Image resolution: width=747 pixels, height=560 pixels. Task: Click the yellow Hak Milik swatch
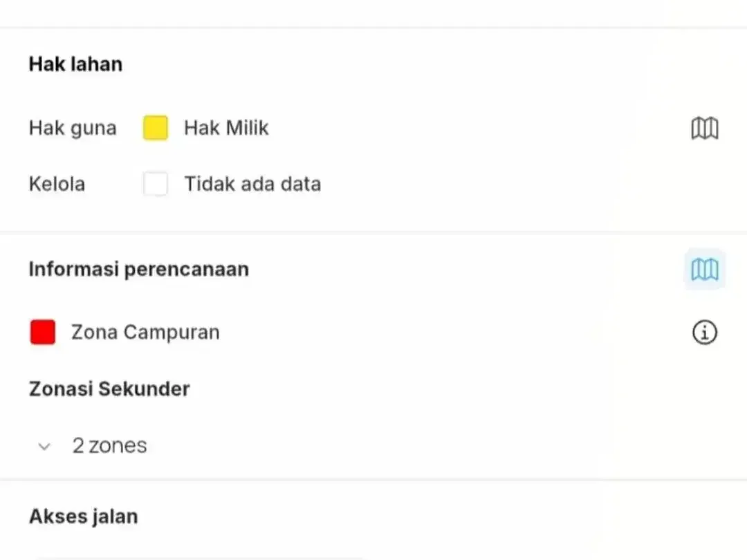pos(156,128)
